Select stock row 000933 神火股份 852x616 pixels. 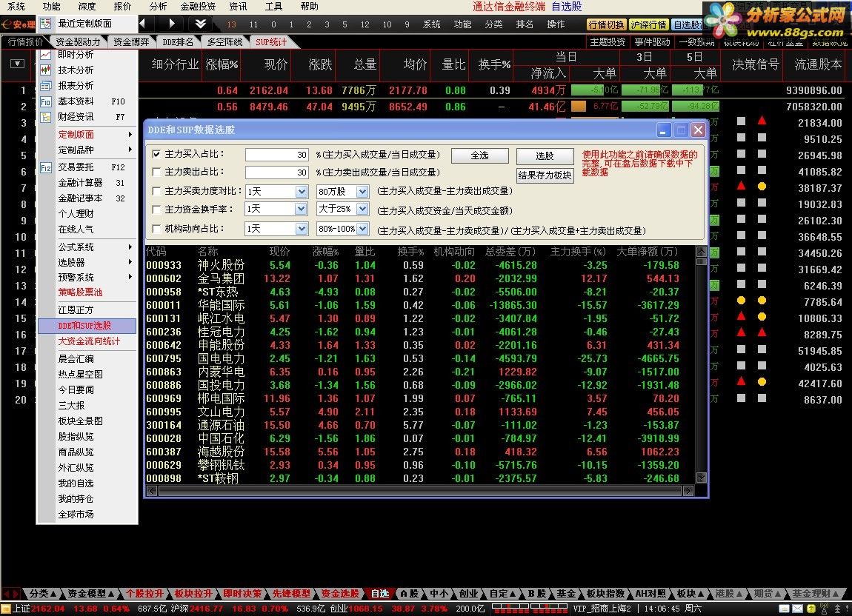tap(420, 265)
